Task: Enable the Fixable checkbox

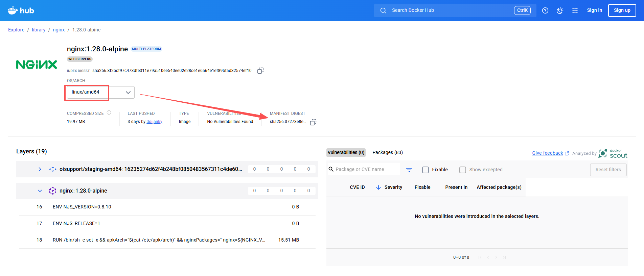Action: point(425,170)
